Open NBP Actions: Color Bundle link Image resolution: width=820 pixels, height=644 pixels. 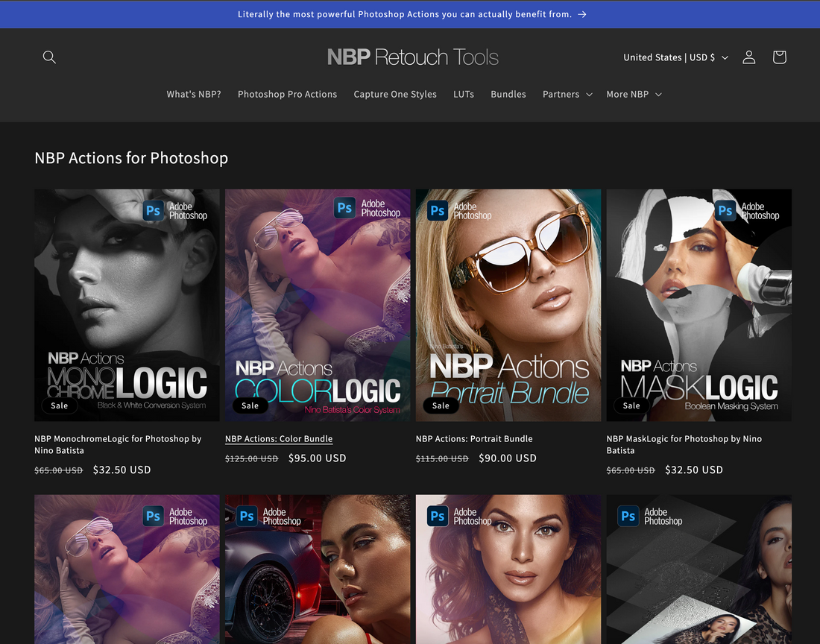click(x=279, y=438)
